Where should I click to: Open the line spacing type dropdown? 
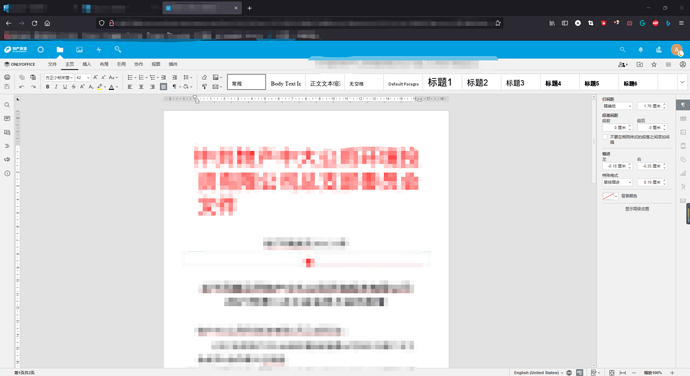coord(617,106)
